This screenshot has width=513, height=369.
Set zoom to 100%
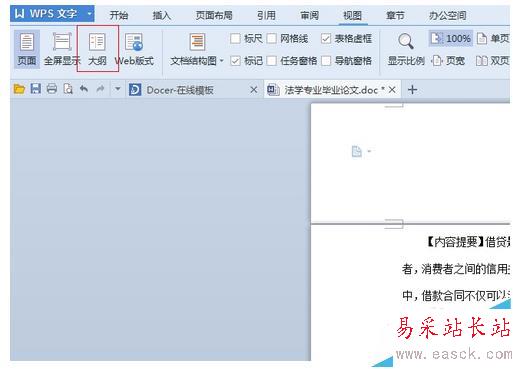pyautogui.click(x=451, y=39)
